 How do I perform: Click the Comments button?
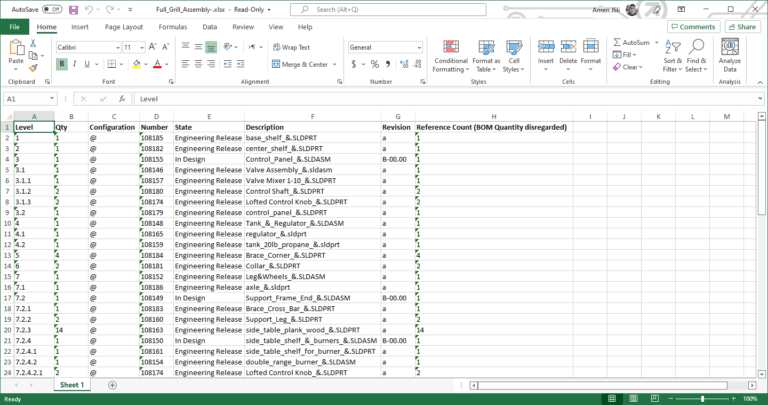694,27
